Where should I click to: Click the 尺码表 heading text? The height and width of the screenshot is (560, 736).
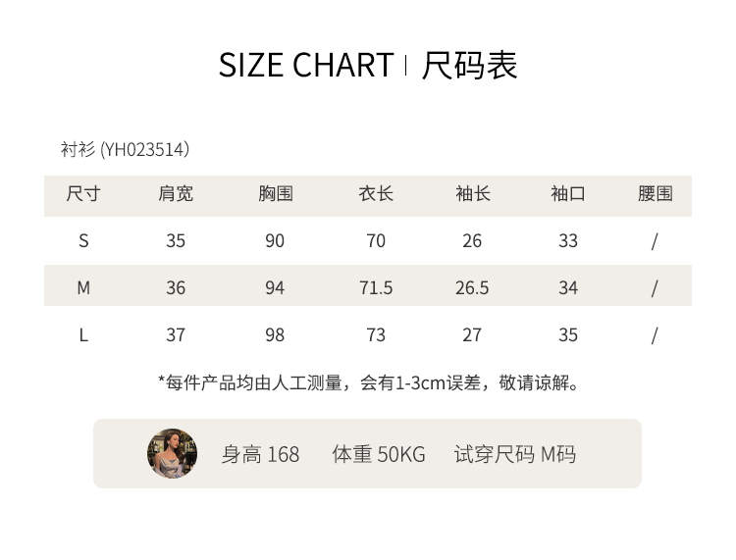(x=469, y=66)
